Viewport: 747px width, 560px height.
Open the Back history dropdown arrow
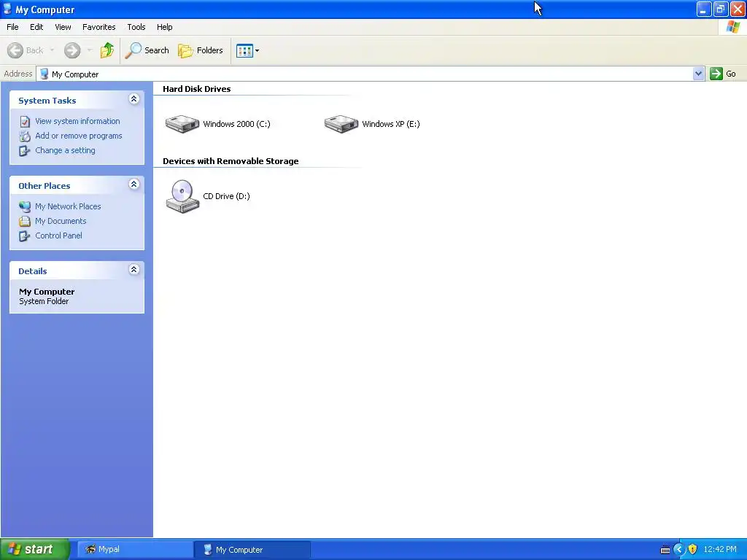52,50
